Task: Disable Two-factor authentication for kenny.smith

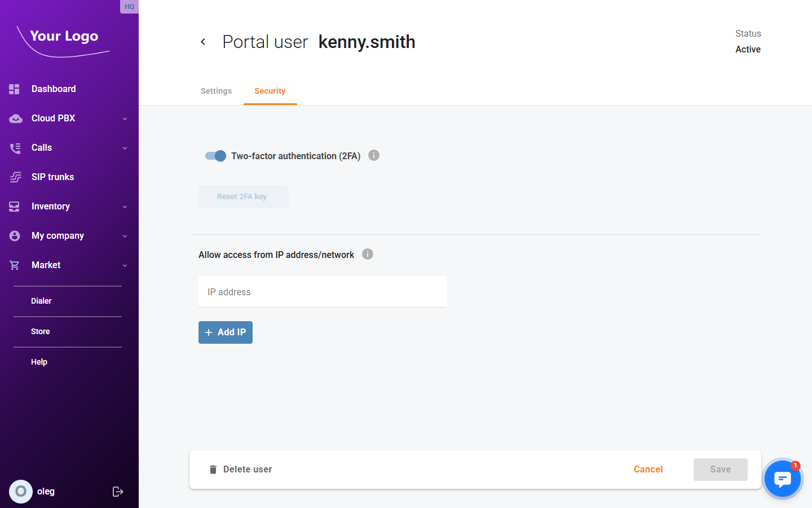Action: (x=215, y=156)
